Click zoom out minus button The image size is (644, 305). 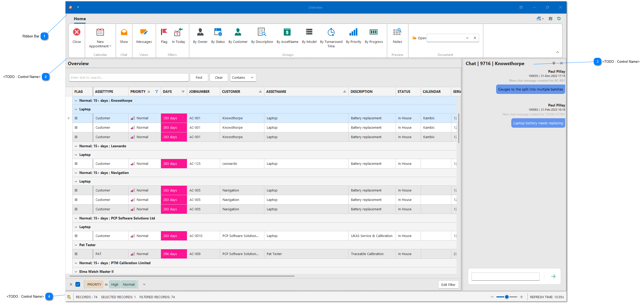[492, 297]
